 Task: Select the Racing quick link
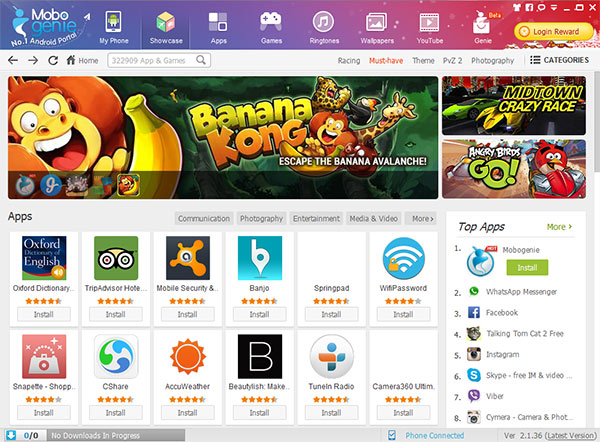[x=349, y=60]
